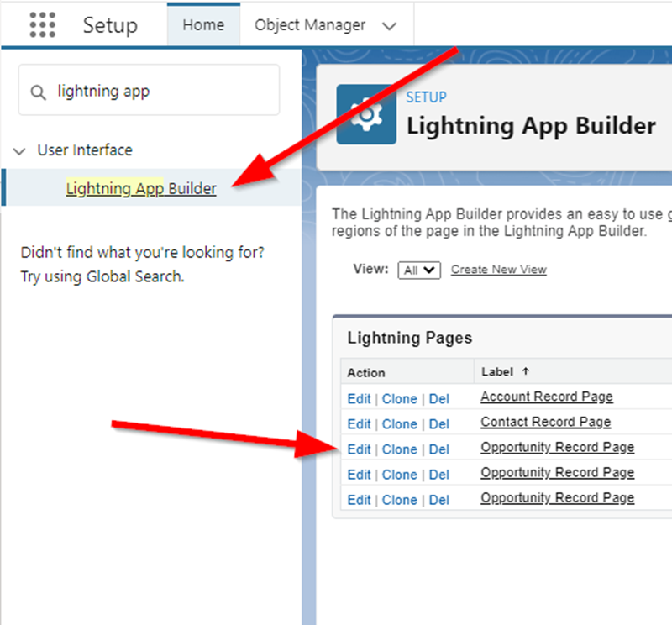672x625 pixels.
Task: Click the Create New View link
Action: click(498, 270)
